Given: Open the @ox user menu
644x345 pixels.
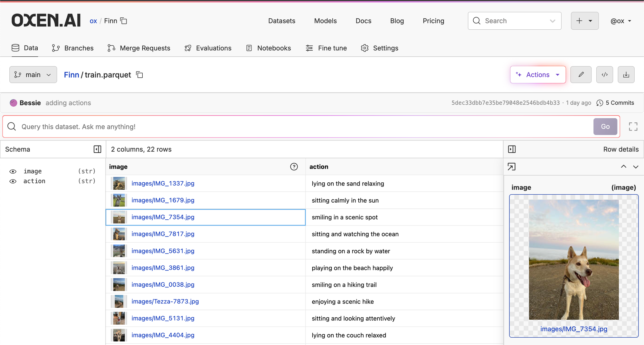Looking at the screenshot, I should point(621,21).
